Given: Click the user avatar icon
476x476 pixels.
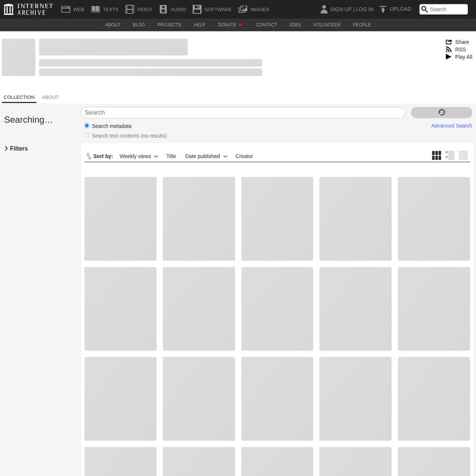Looking at the screenshot, I should coord(324,9).
